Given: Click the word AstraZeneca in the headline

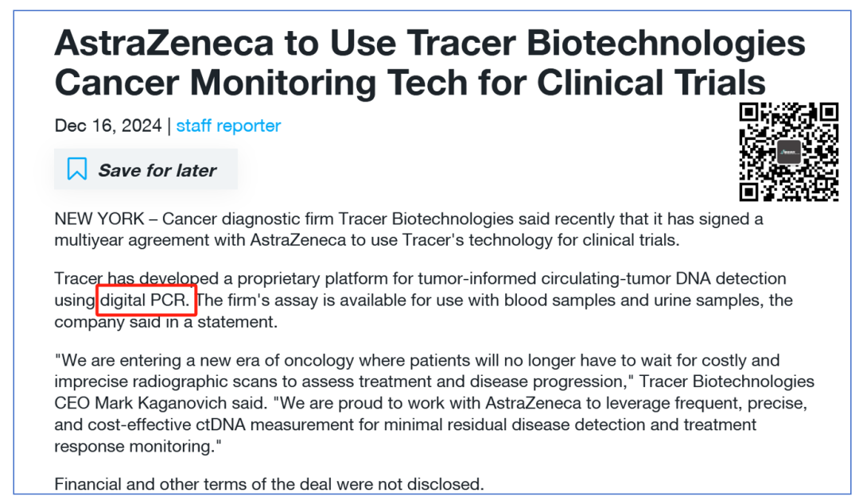Looking at the screenshot, I should click(x=165, y=45).
